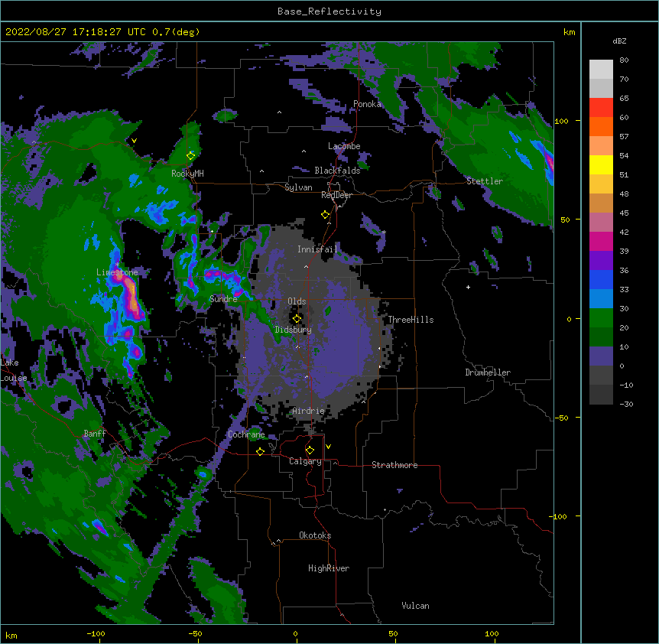Image resolution: width=659 pixels, height=644 pixels.
Task: Click the yellow V marker northwest of RockyMH
Action: [x=134, y=141]
